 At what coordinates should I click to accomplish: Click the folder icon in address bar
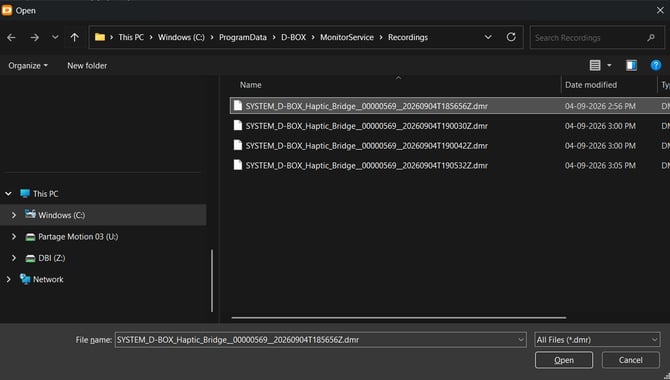tap(100, 37)
